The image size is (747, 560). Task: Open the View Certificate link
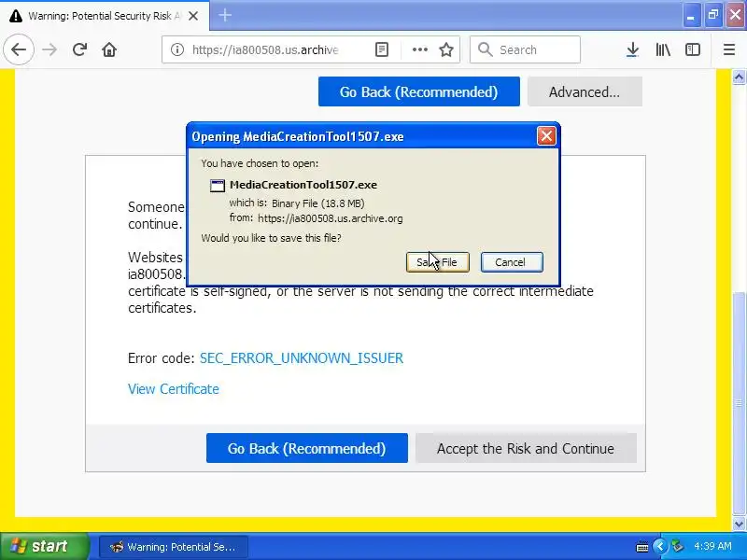point(174,389)
